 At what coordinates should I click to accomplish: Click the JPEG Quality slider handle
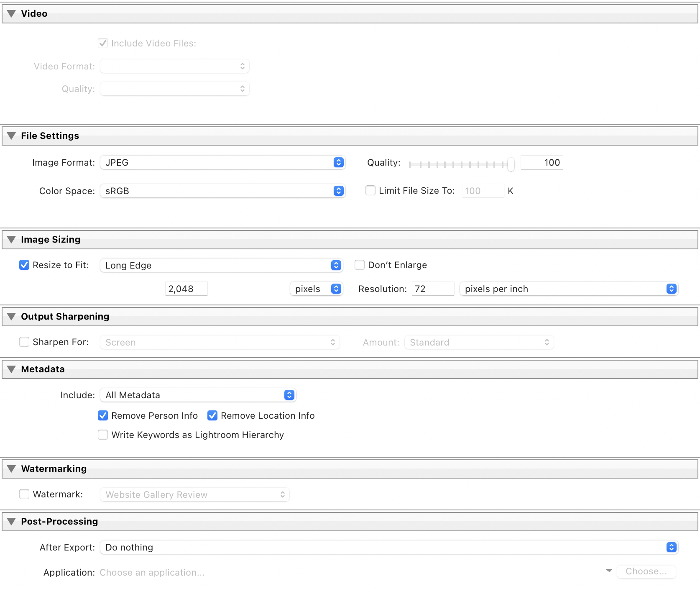pos(511,164)
